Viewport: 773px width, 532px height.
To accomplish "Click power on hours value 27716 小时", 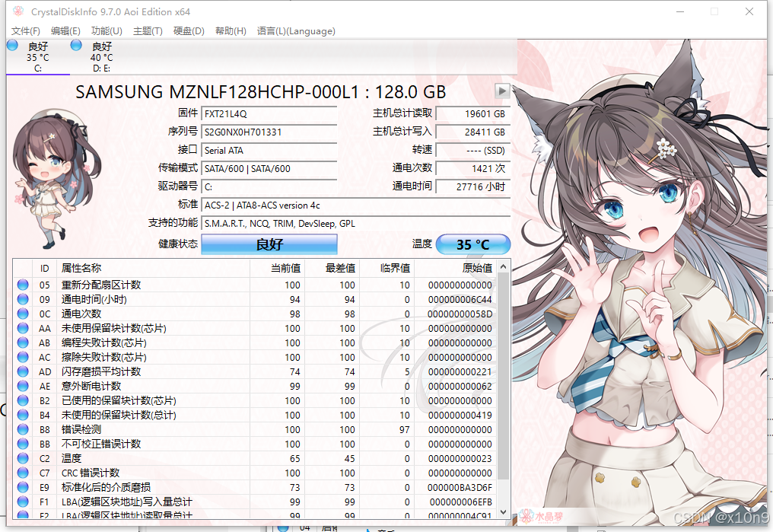I will [x=473, y=187].
